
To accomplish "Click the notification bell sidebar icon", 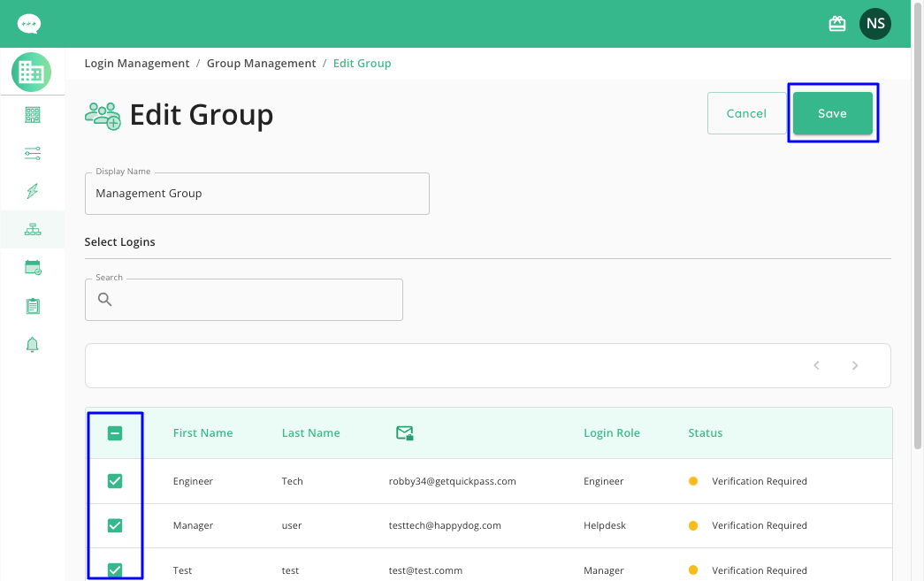I will pyautogui.click(x=32, y=344).
